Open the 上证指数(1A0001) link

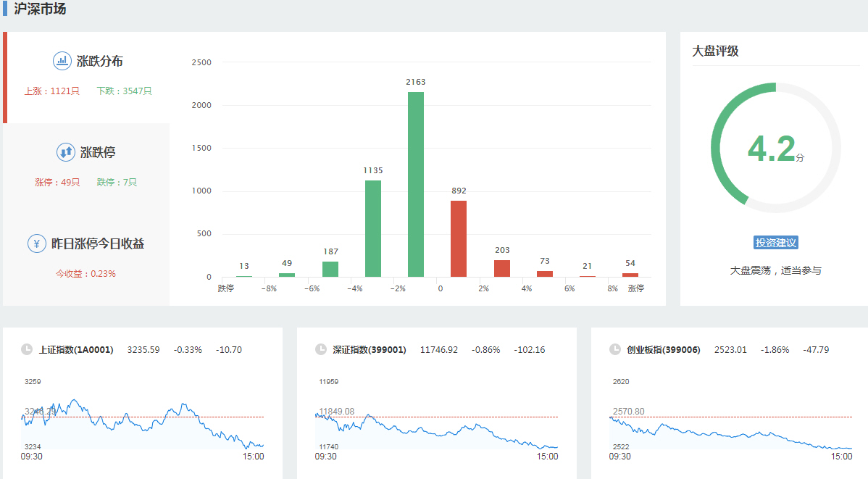coord(76,349)
